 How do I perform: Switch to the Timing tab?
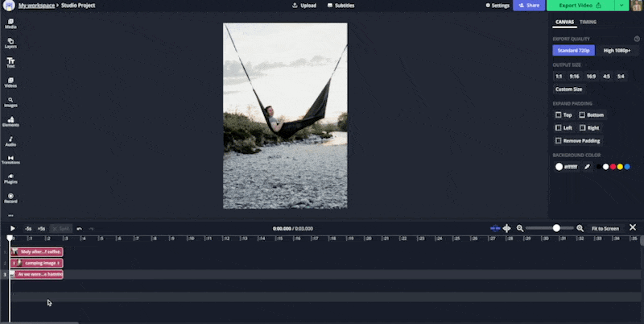click(588, 22)
